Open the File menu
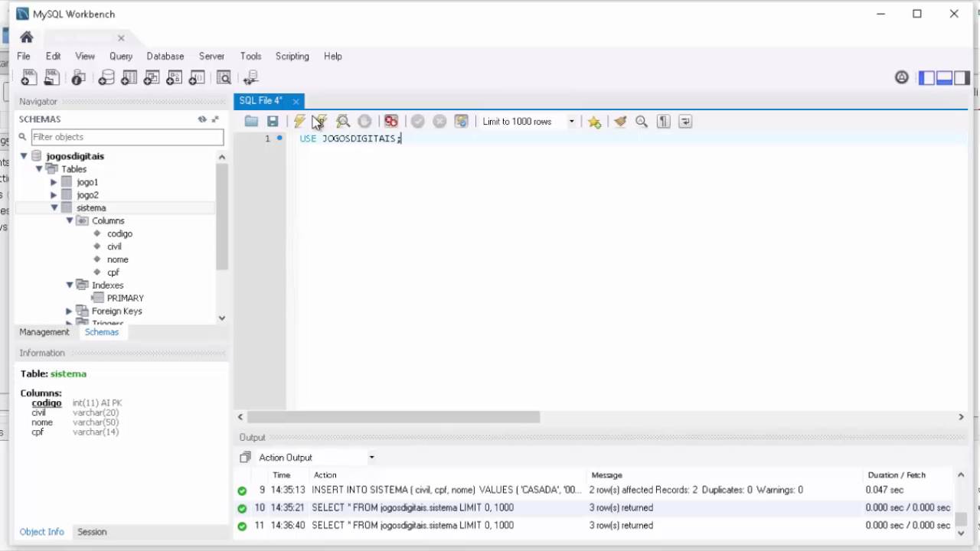The height and width of the screenshot is (551, 980). [x=24, y=56]
